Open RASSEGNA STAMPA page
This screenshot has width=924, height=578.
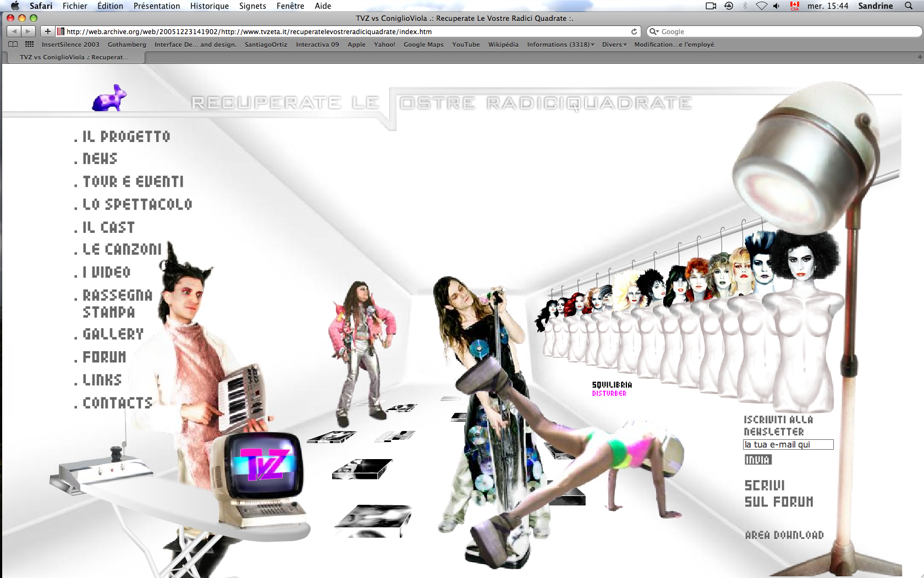pos(117,303)
